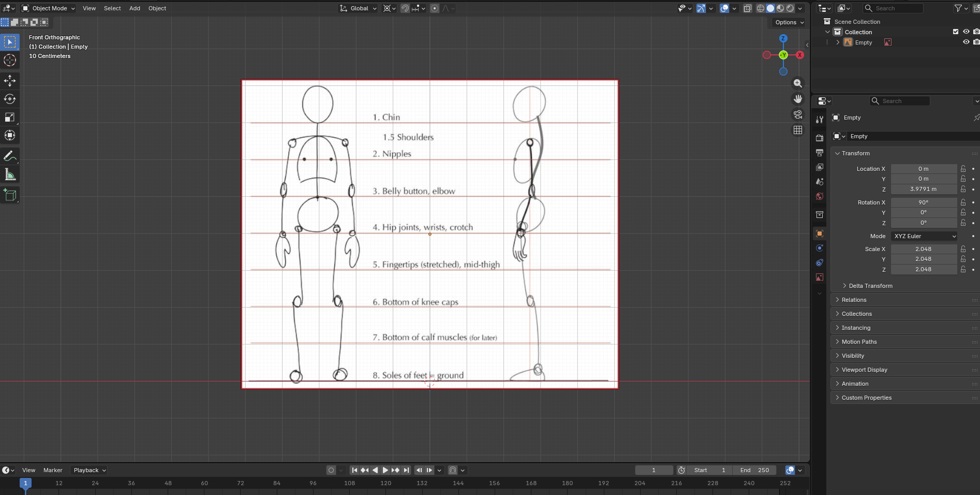Open the Object properties tab
980x495 pixels.
(820, 234)
